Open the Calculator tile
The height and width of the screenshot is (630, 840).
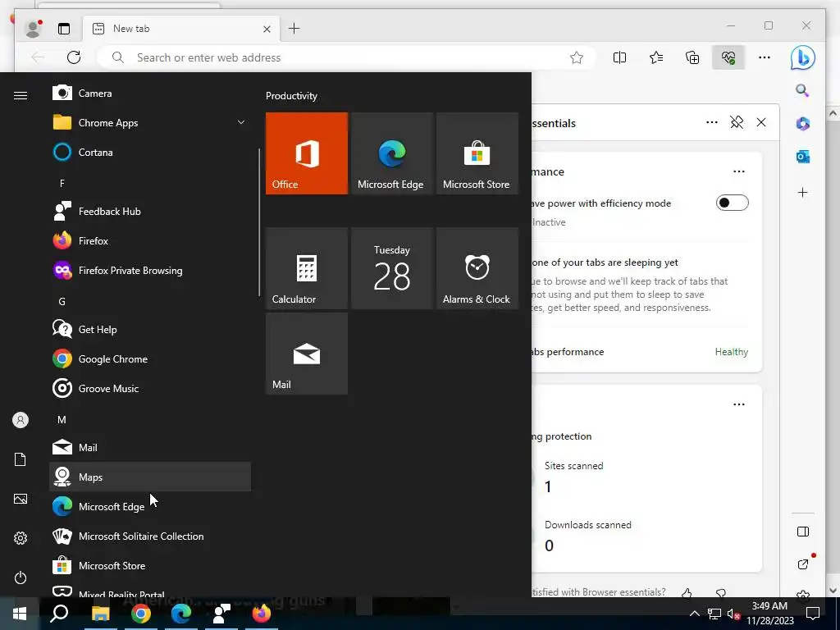tap(307, 268)
